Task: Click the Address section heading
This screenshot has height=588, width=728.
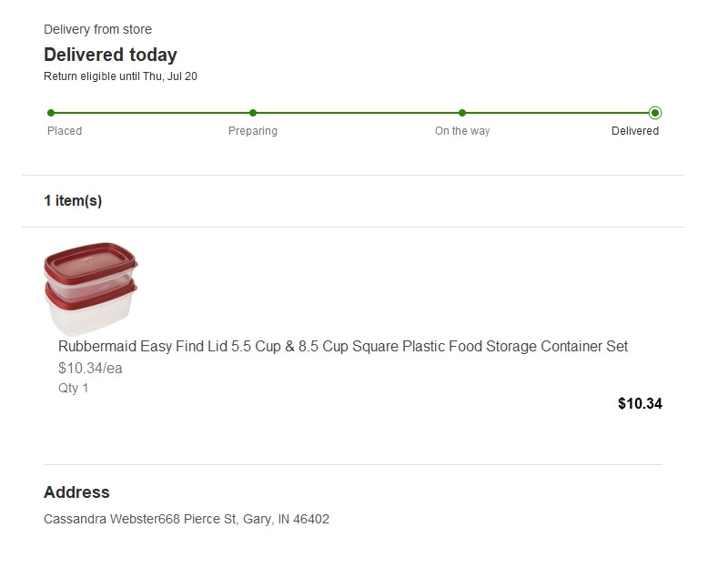Action: coord(76,492)
